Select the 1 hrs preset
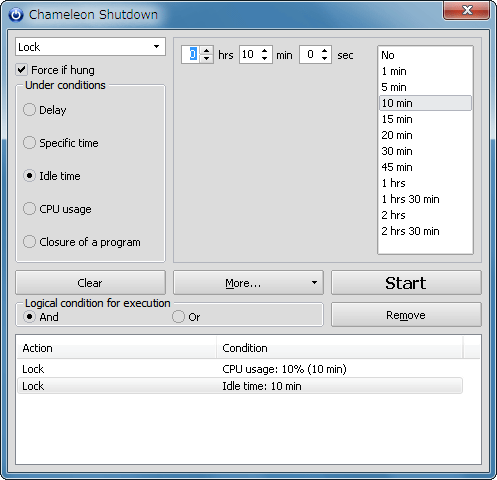Image resolution: width=497 pixels, height=480 pixels. (x=425, y=183)
